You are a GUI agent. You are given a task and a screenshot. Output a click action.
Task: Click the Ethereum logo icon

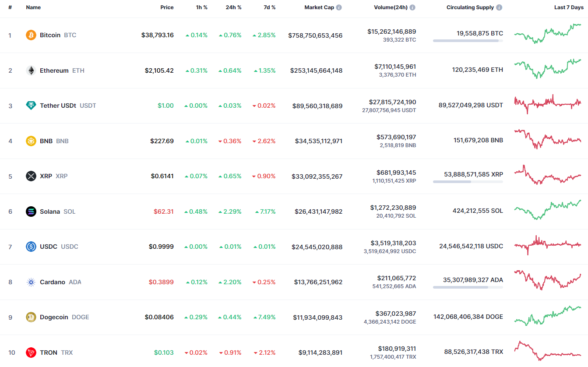click(31, 71)
